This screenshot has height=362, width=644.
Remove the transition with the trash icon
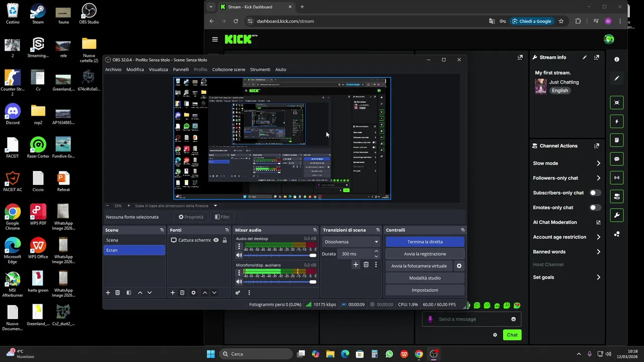[x=366, y=264]
